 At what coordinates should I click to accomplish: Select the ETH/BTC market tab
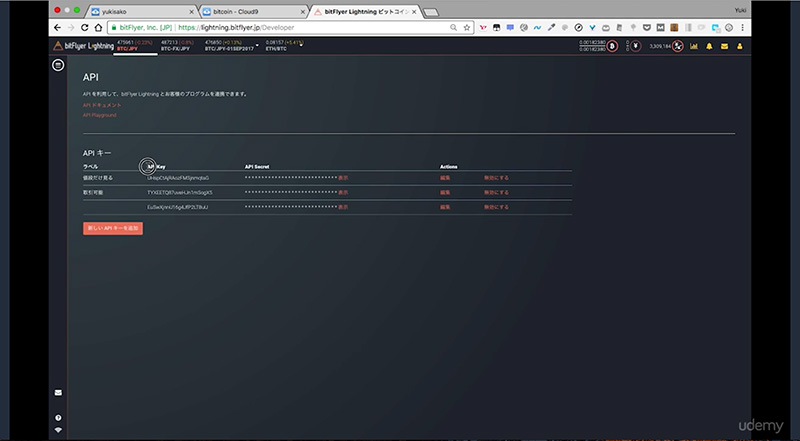284,45
